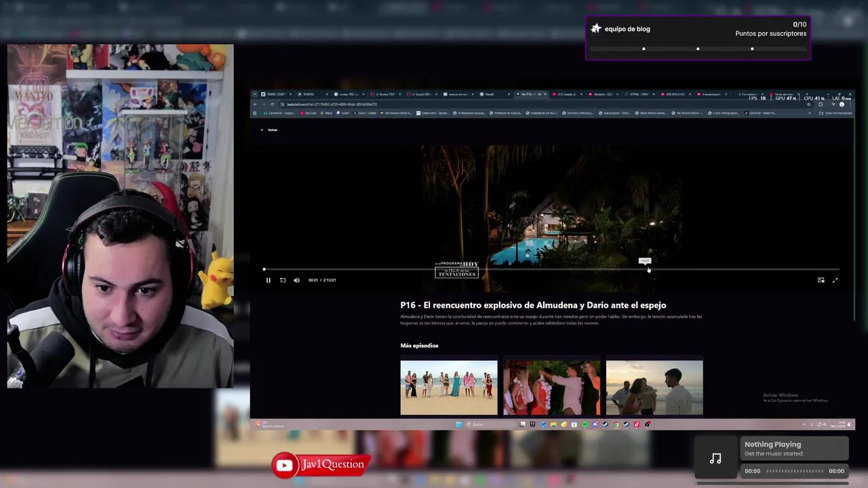Click the loop/restart icon in player
This screenshot has width=868, height=488.
point(283,280)
